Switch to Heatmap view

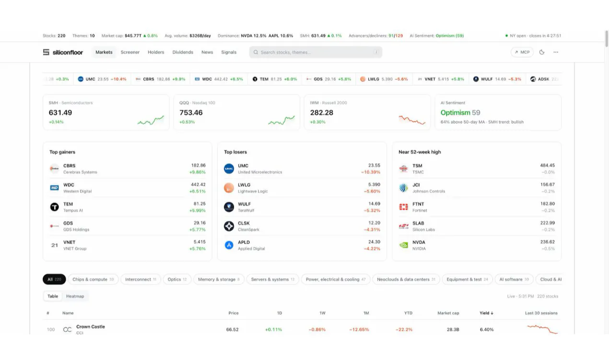[75, 296]
